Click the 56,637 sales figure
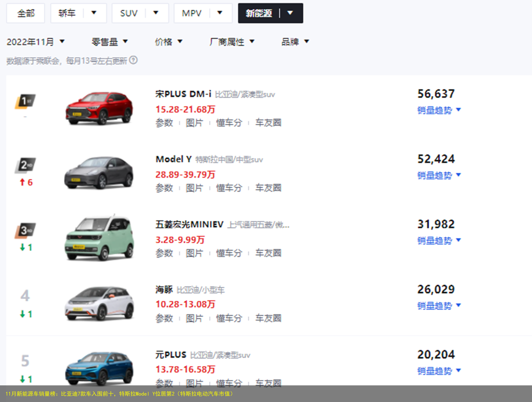 tap(436, 94)
